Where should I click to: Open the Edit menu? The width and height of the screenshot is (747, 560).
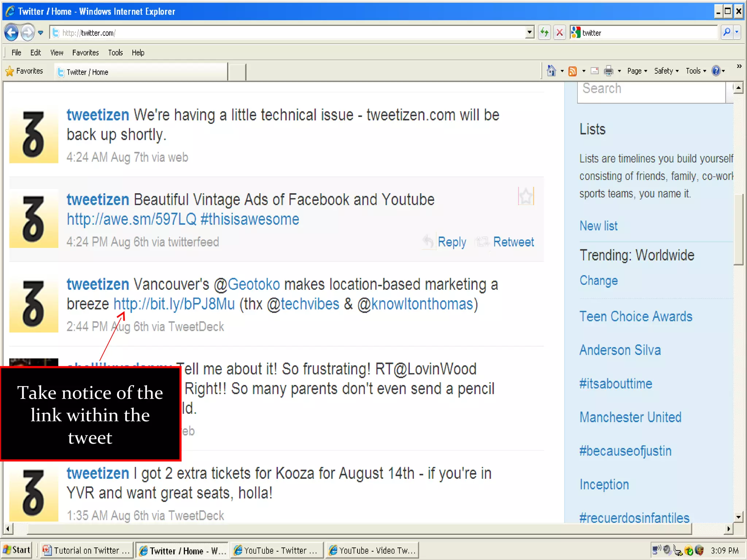tap(35, 52)
